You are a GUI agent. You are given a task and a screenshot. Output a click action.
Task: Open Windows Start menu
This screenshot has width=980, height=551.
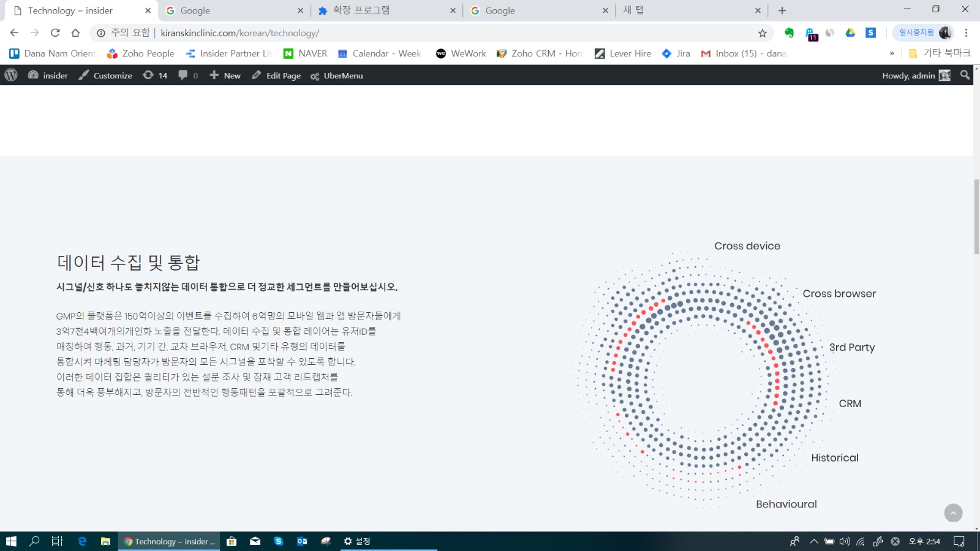pos(11,541)
